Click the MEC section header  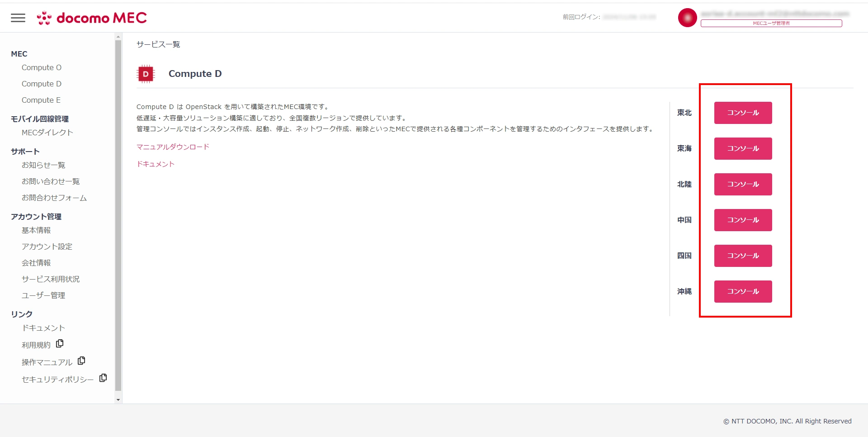[19, 54]
